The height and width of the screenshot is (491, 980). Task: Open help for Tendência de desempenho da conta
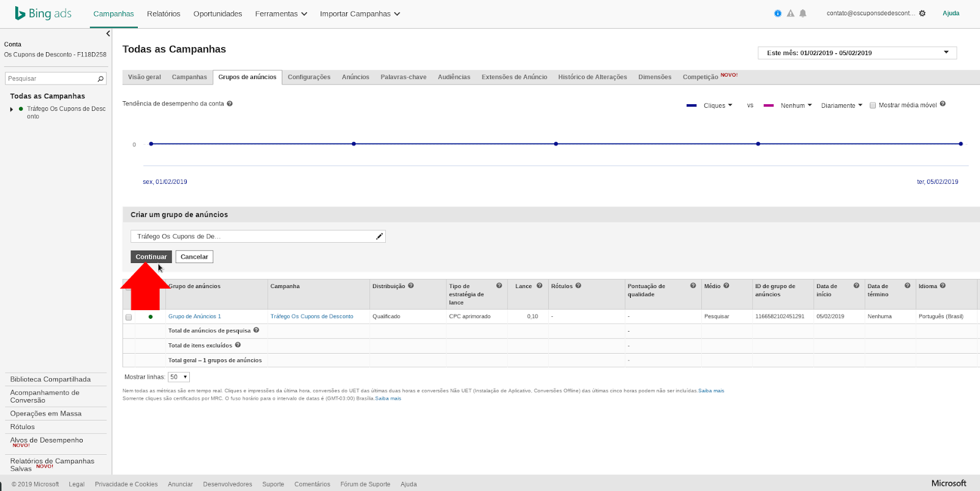(230, 104)
